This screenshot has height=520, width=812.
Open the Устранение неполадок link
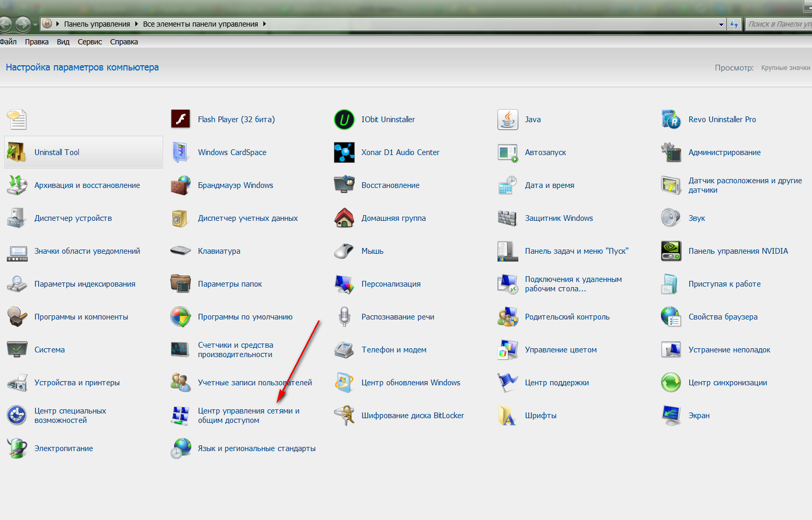click(x=729, y=350)
